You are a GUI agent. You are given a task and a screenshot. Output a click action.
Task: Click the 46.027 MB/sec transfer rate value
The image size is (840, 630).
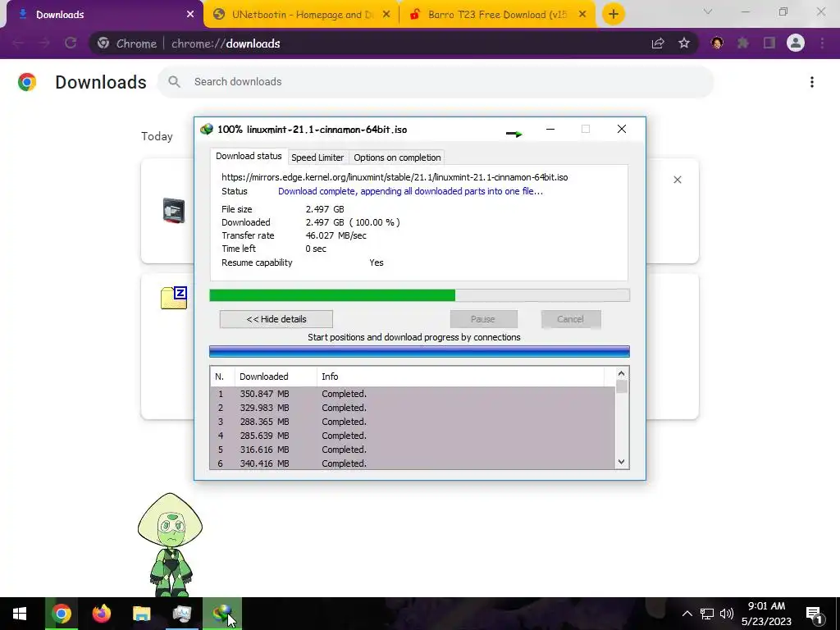click(x=336, y=235)
